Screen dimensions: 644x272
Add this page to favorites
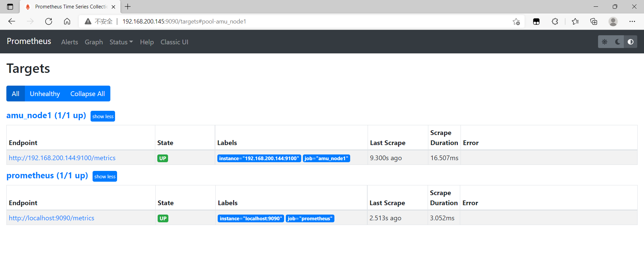point(516,21)
